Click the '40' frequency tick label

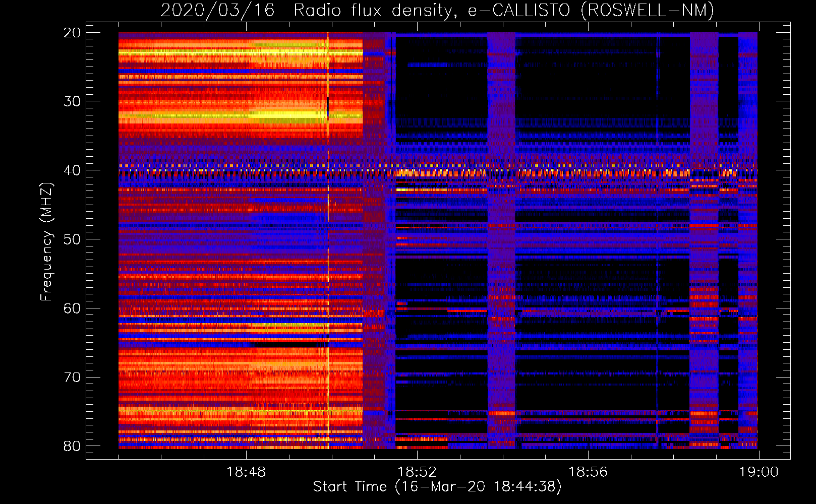(72, 170)
